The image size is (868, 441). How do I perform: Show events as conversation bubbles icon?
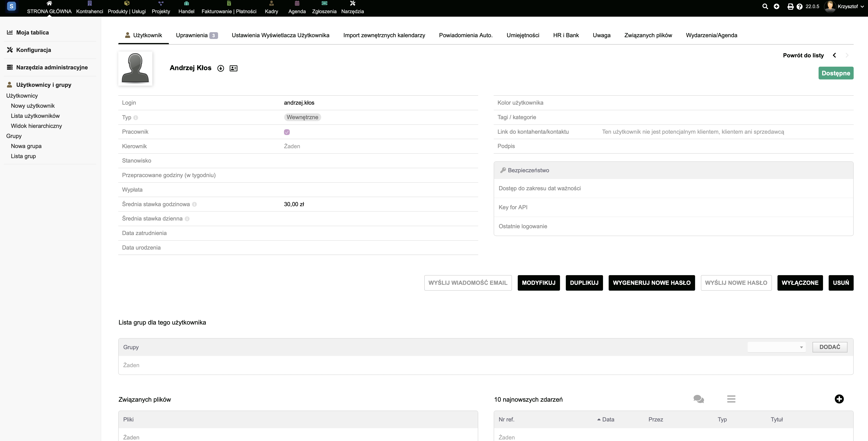coord(699,399)
